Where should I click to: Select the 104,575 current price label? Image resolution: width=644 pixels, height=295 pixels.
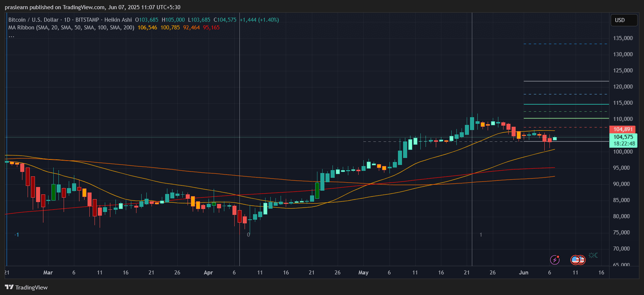tap(623, 137)
